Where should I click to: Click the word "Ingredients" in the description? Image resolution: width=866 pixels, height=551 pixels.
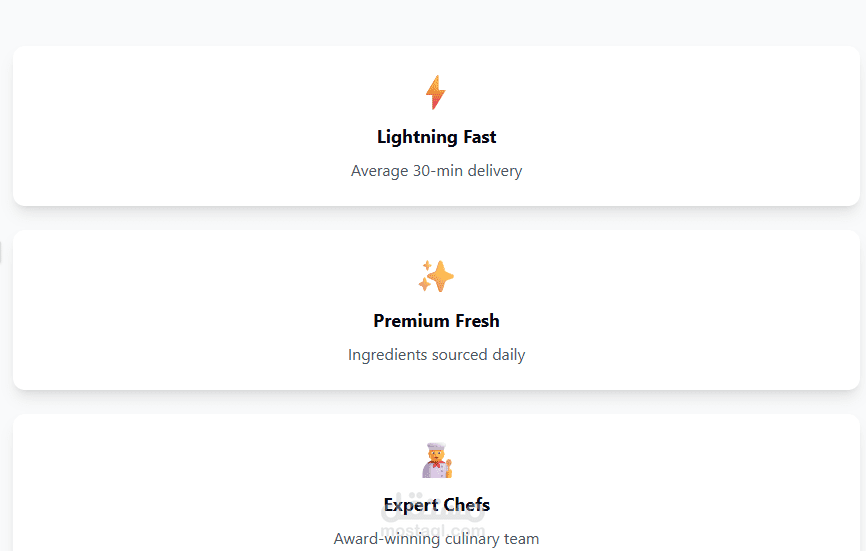pos(387,355)
